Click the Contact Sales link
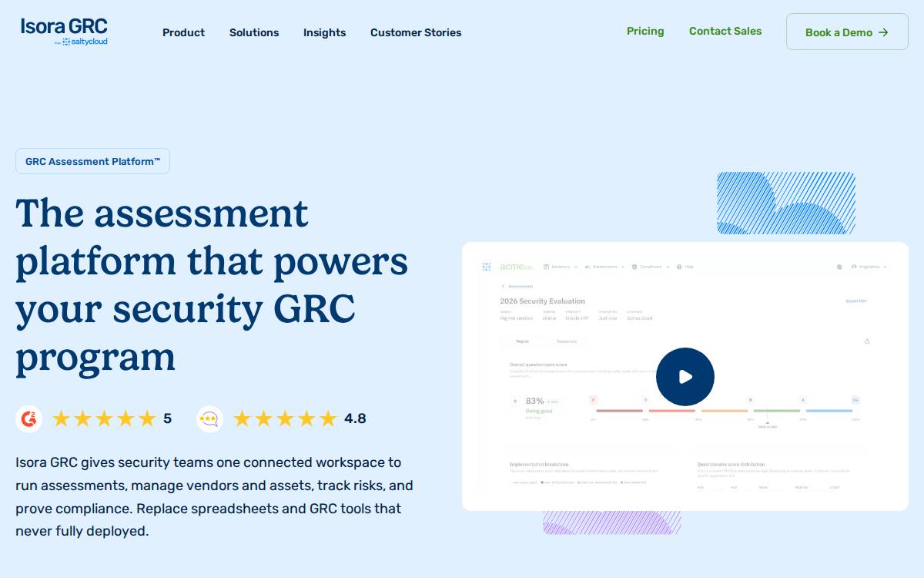 pyautogui.click(x=725, y=31)
